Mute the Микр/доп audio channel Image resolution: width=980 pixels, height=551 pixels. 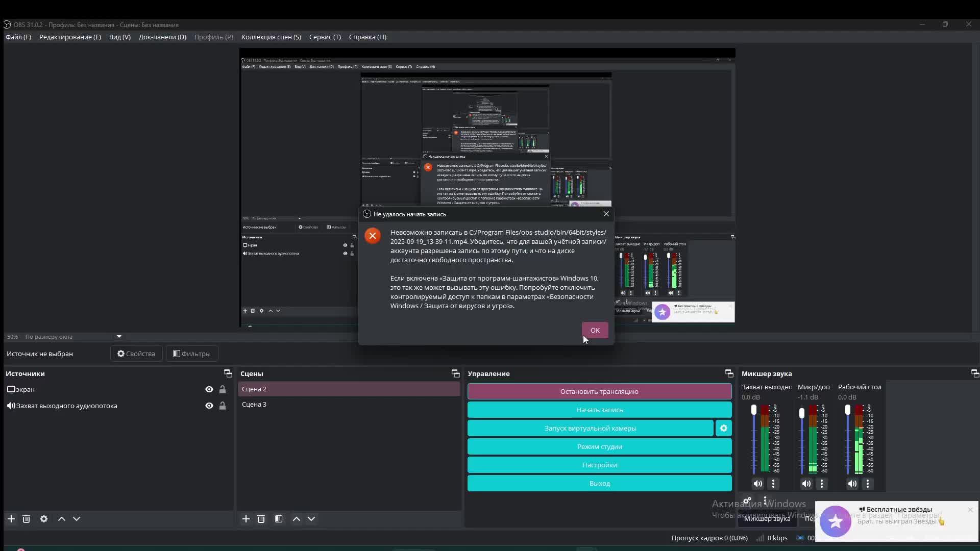[x=806, y=484]
